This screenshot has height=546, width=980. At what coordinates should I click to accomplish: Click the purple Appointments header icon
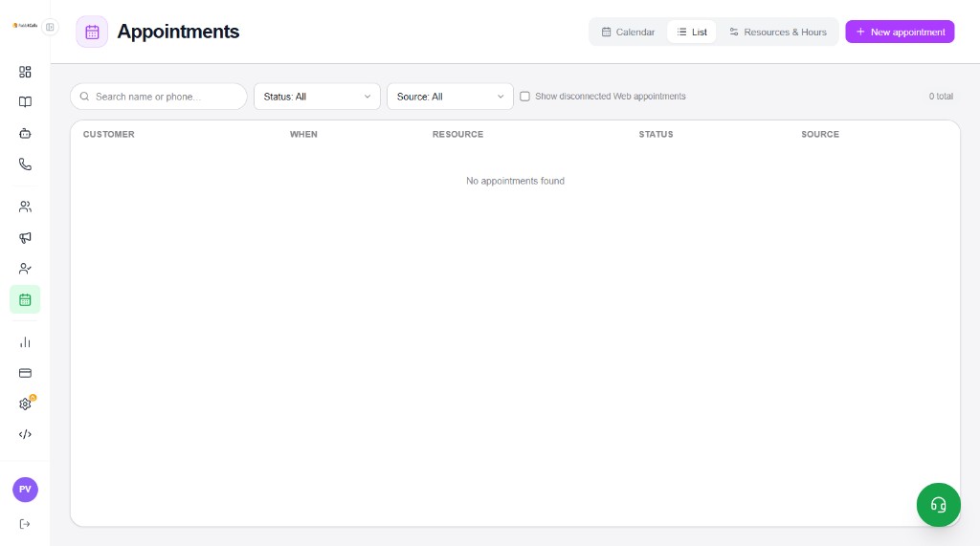[92, 32]
